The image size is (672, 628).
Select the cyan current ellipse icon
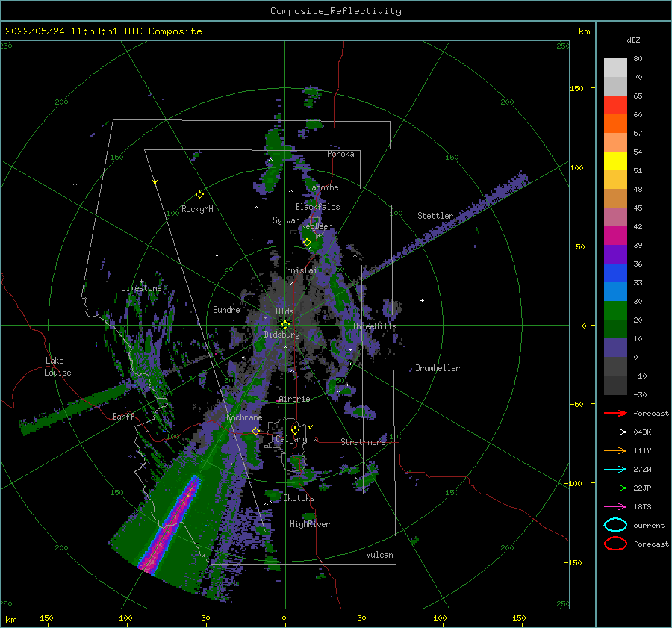(615, 525)
